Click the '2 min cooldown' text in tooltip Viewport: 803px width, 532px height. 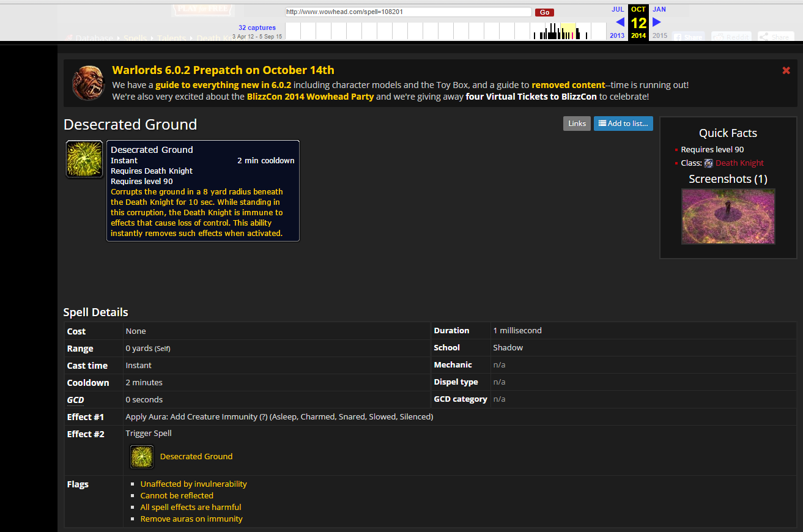point(266,161)
